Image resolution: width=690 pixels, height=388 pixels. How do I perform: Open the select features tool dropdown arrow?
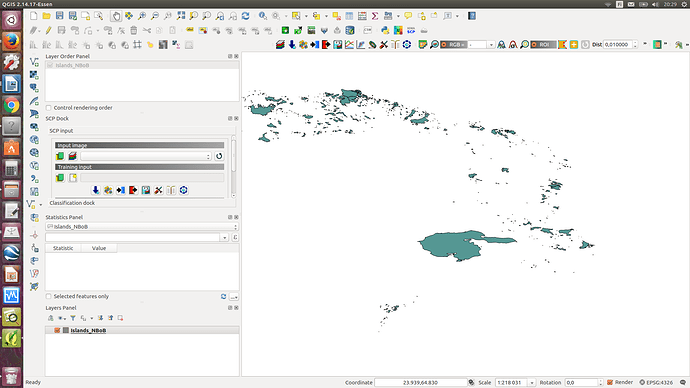tap(307, 16)
